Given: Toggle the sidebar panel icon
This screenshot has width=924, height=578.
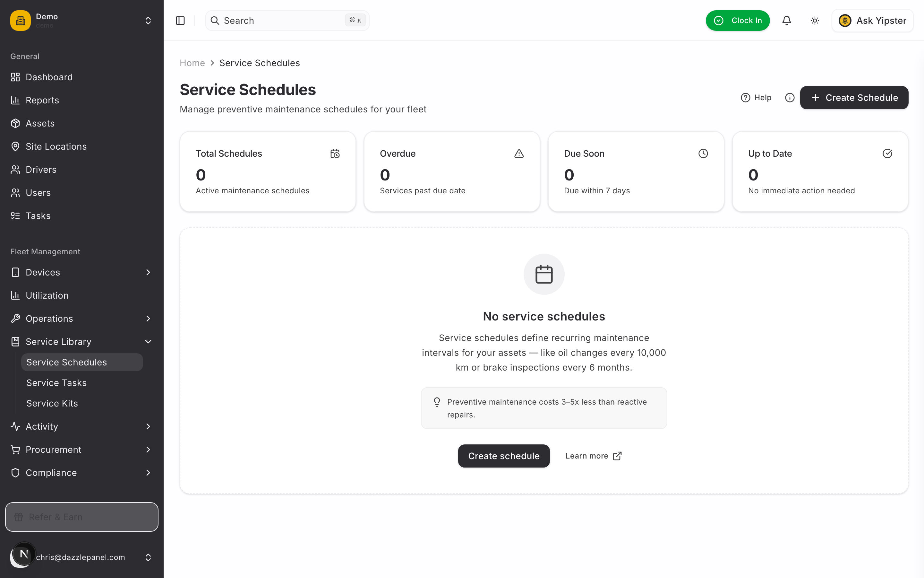Looking at the screenshot, I should tap(180, 21).
